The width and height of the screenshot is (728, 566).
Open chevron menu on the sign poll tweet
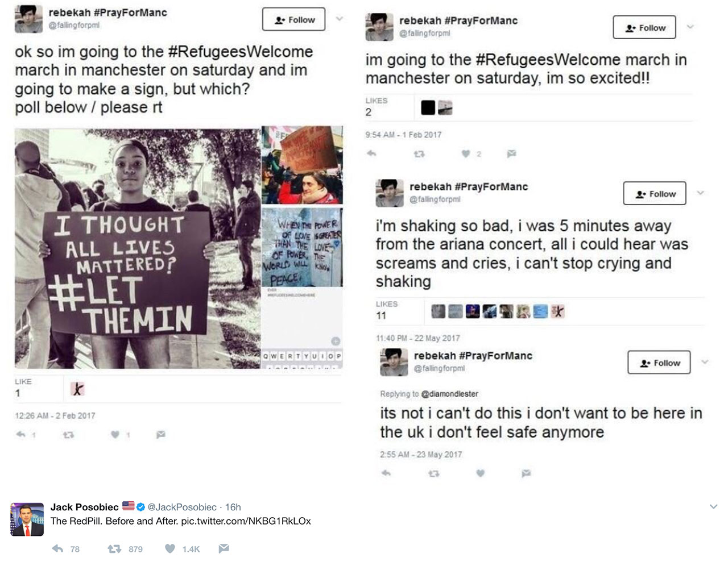[340, 19]
